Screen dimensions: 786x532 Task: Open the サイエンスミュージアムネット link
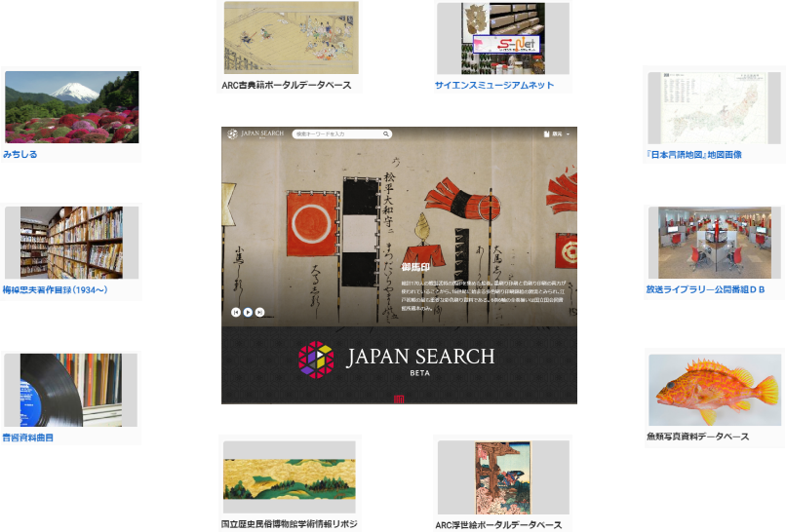[494, 85]
